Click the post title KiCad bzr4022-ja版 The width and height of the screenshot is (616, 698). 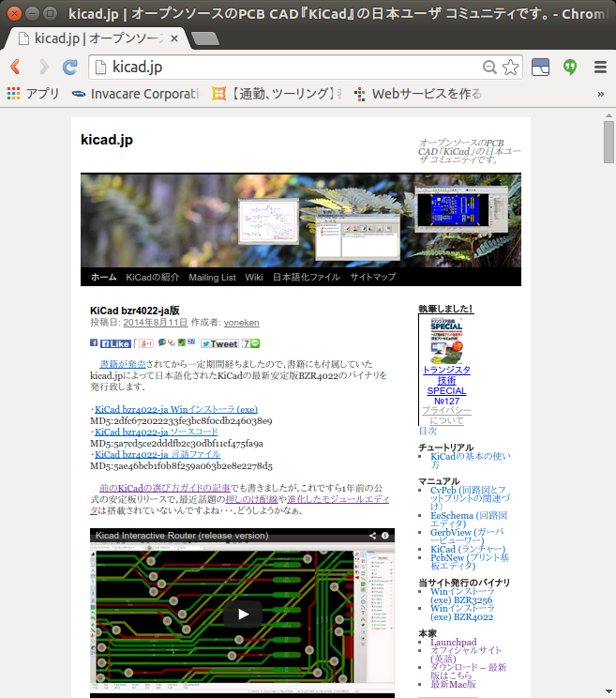[x=135, y=311]
